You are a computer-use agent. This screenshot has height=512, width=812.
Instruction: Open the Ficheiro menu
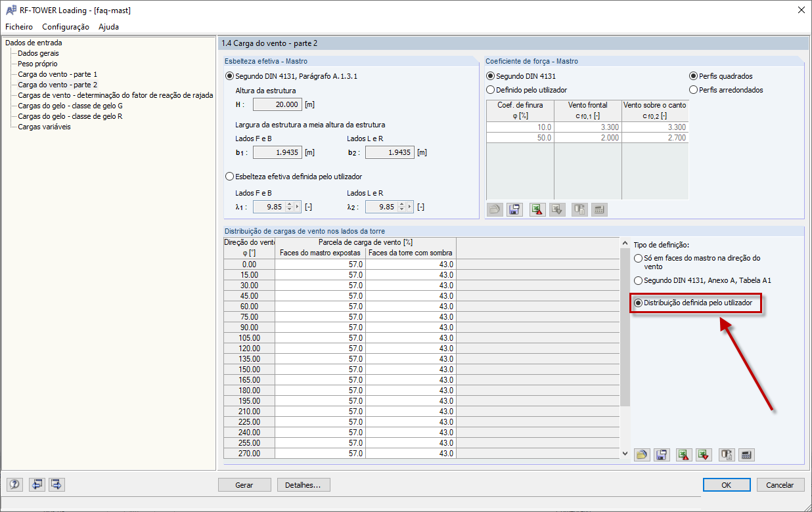[19, 27]
